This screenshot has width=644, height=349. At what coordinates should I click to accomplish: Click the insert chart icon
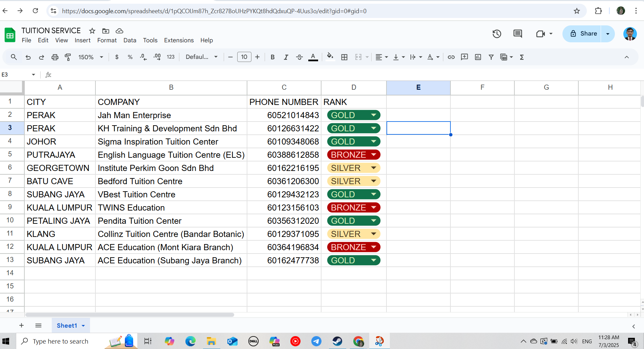tap(478, 57)
